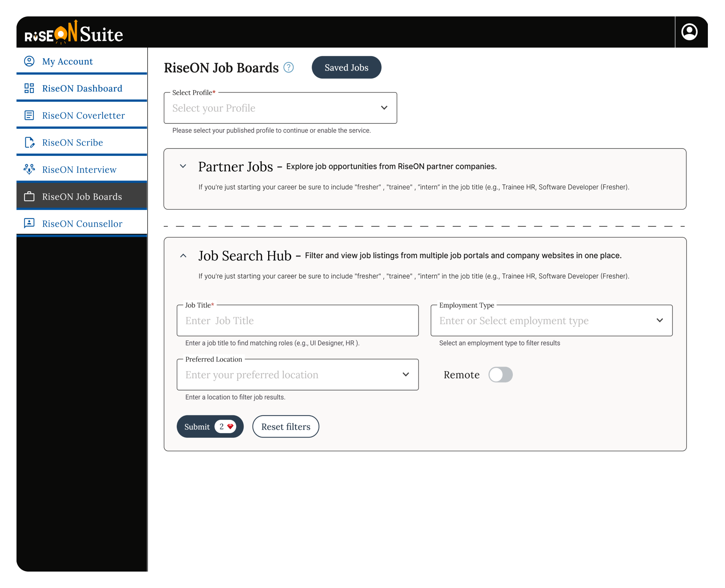
Task: Select the RiseON Scribe pen icon
Action: (29, 143)
